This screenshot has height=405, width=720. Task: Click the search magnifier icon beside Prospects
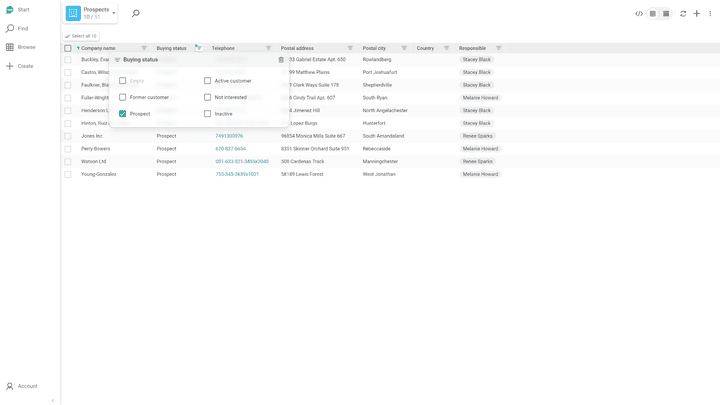click(136, 14)
